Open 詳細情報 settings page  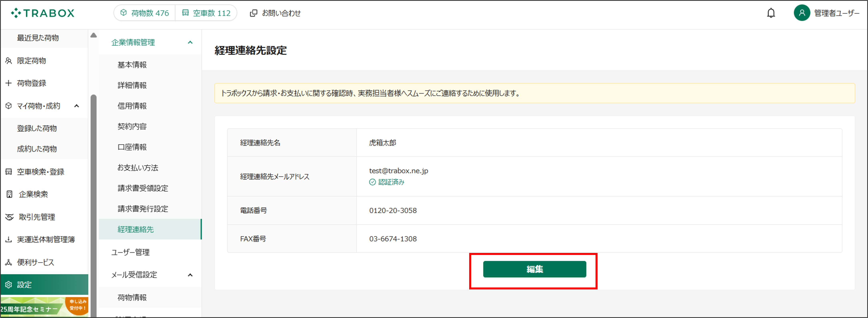(x=132, y=85)
